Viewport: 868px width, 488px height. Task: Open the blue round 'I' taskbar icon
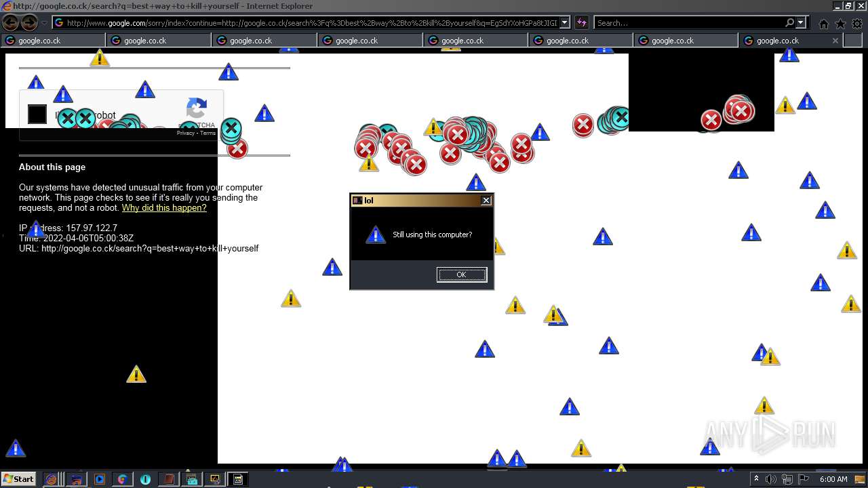click(x=145, y=479)
